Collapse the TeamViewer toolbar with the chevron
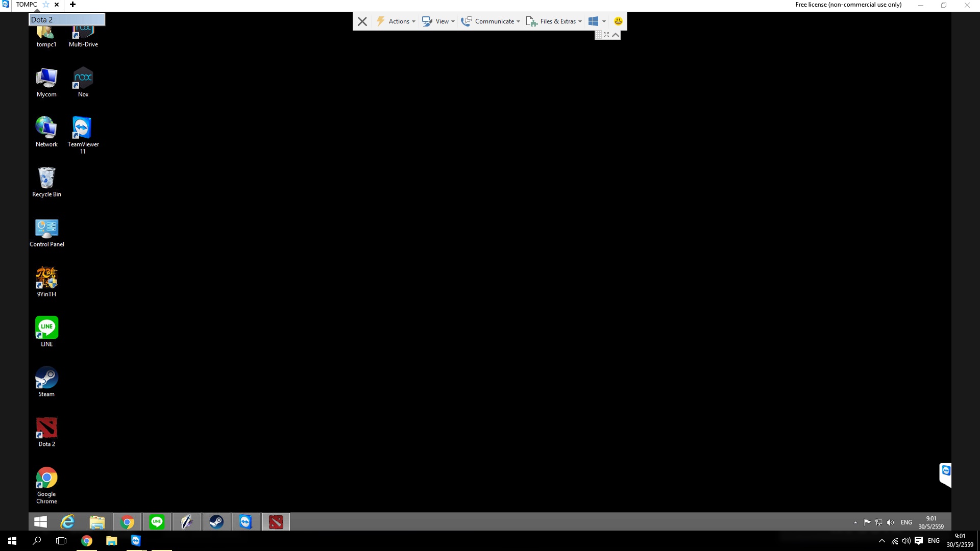Image resolution: width=980 pixels, height=551 pixels. click(616, 35)
